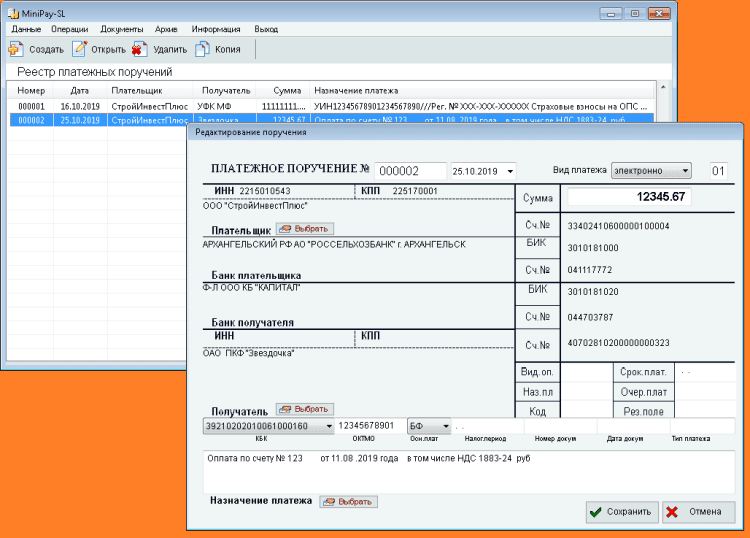
Task: Expand the payment date dropdown 25.10.2019
Action: tap(510, 170)
